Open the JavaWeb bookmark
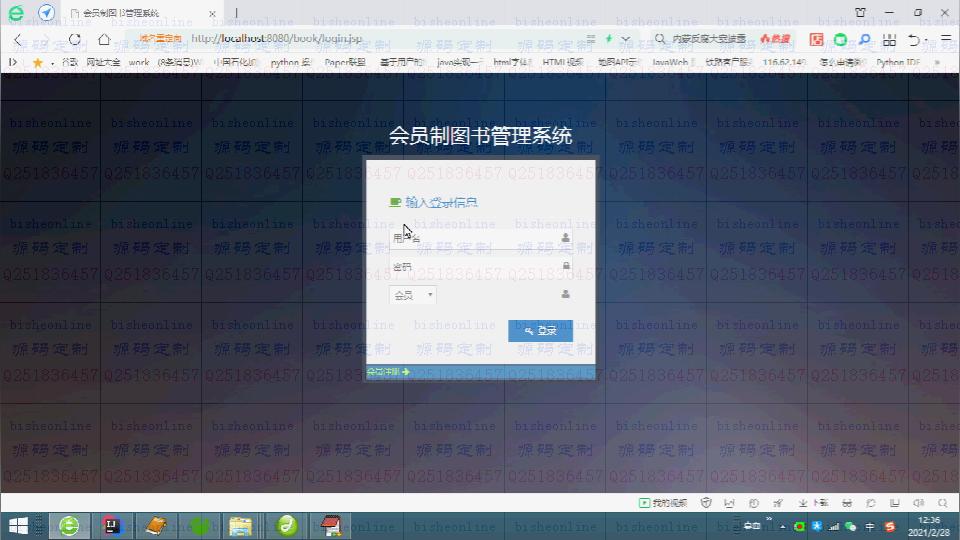 (x=671, y=62)
